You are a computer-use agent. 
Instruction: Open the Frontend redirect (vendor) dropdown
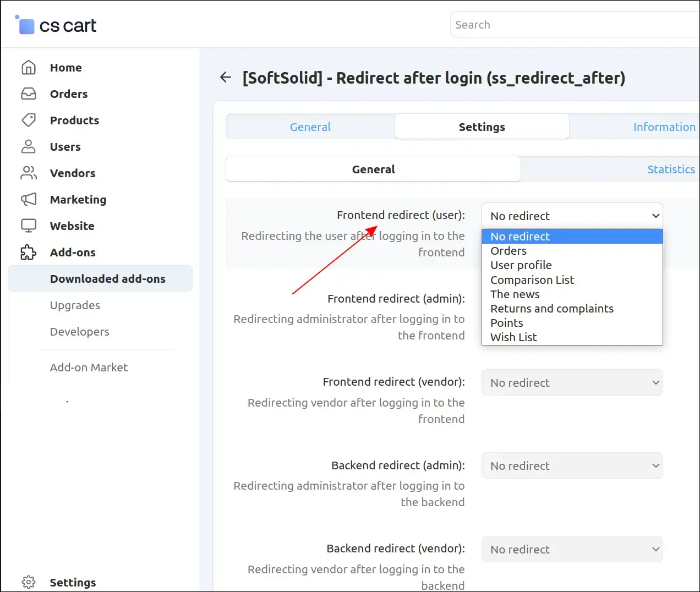tap(572, 382)
